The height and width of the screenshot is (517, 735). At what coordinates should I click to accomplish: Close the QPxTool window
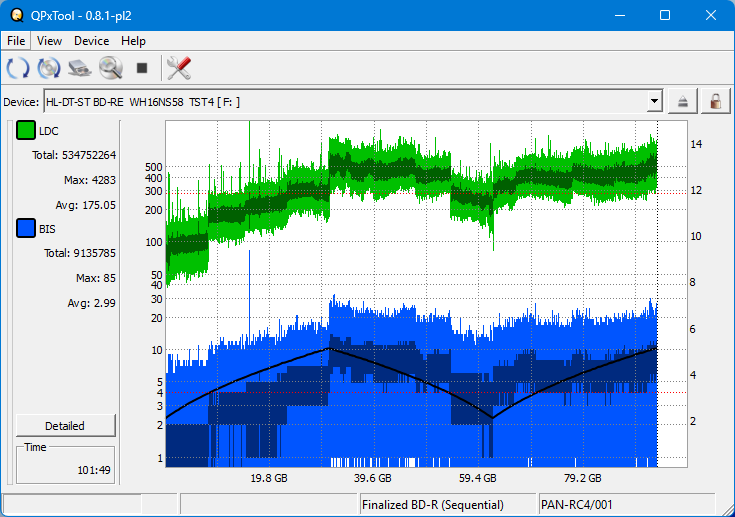point(711,15)
